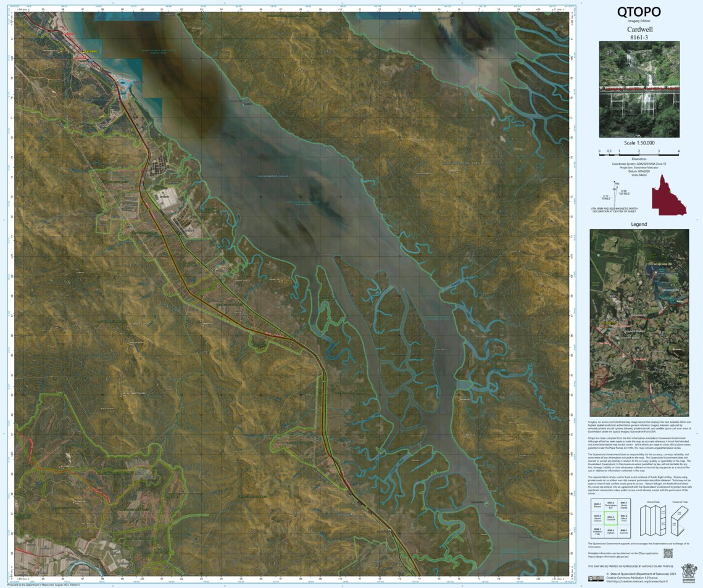Expand the Mount Graham sheet cell
The height and width of the screenshot is (588, 703).
click(597, 518)
